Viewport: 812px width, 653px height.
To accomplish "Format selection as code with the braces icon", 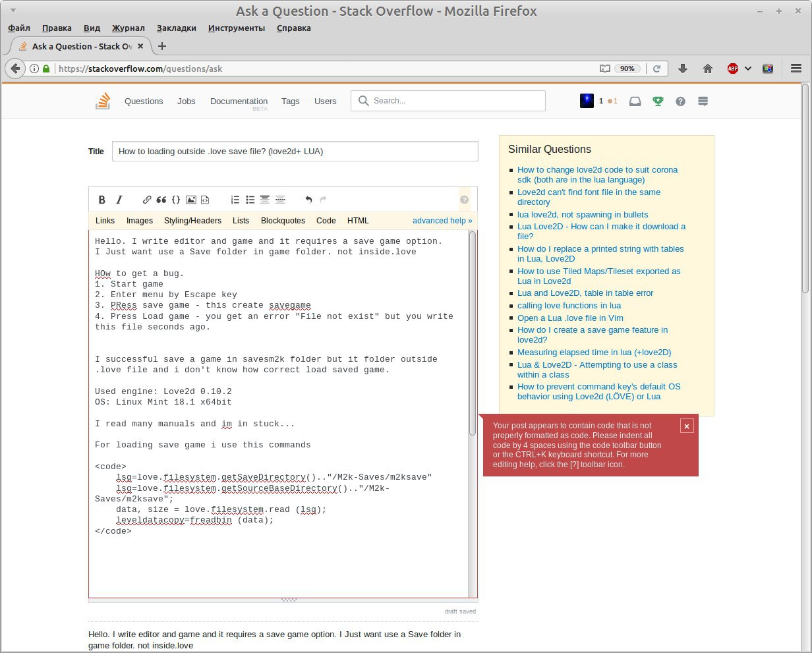I will 176,200.
